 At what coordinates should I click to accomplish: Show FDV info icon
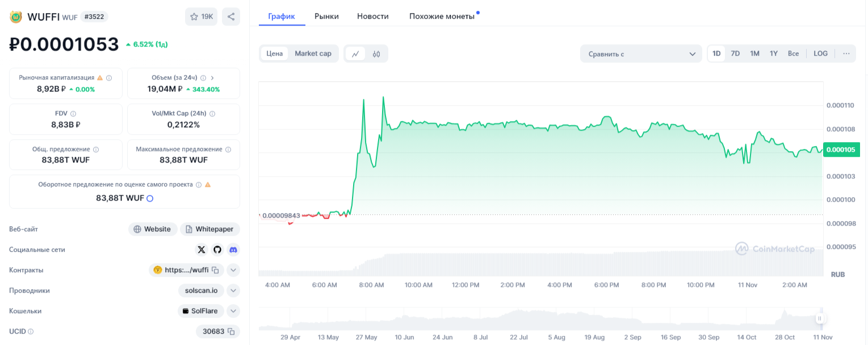click(73, 114)
